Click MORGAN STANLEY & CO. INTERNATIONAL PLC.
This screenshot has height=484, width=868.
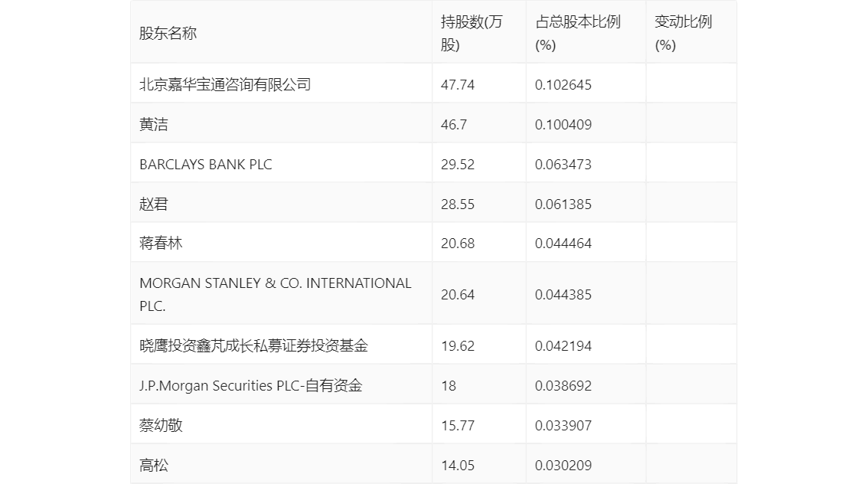(x=275, y=294)
